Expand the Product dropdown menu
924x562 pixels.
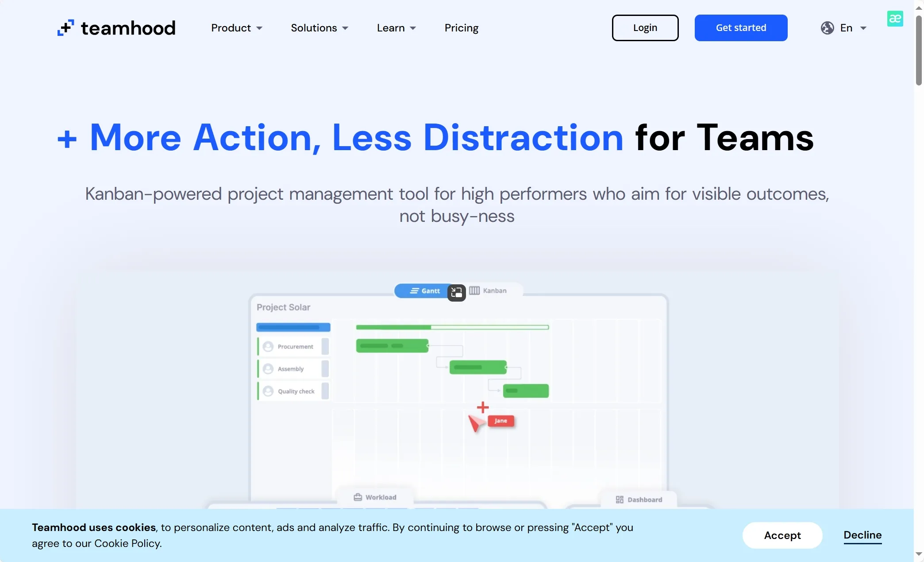tap(235, 28)
